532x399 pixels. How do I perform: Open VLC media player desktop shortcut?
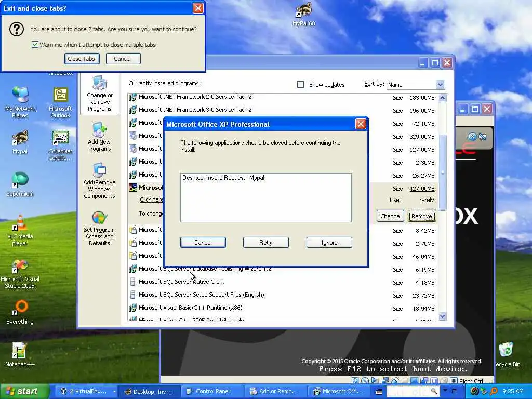click(x=20, y=230)
